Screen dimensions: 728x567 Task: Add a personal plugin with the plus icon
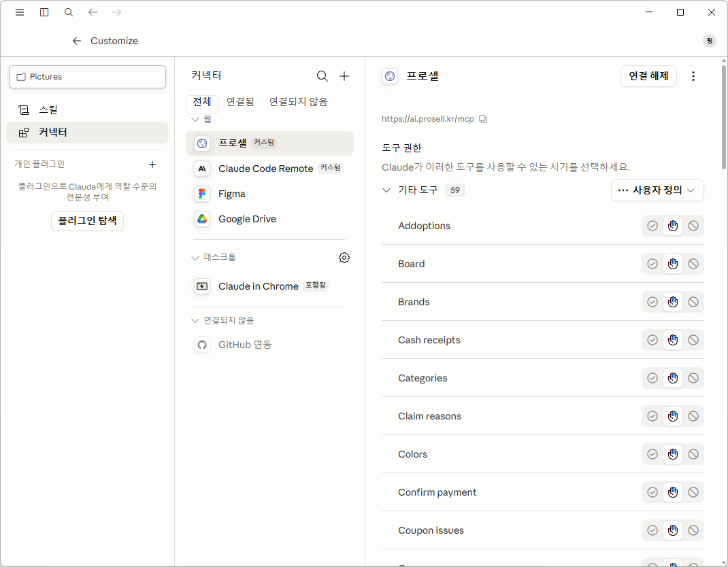pos(152,165)
